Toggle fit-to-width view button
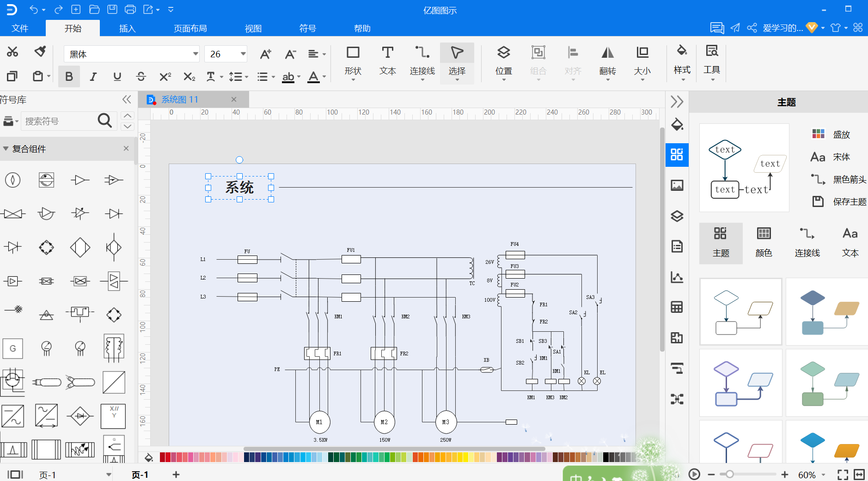 click(859, 475)
